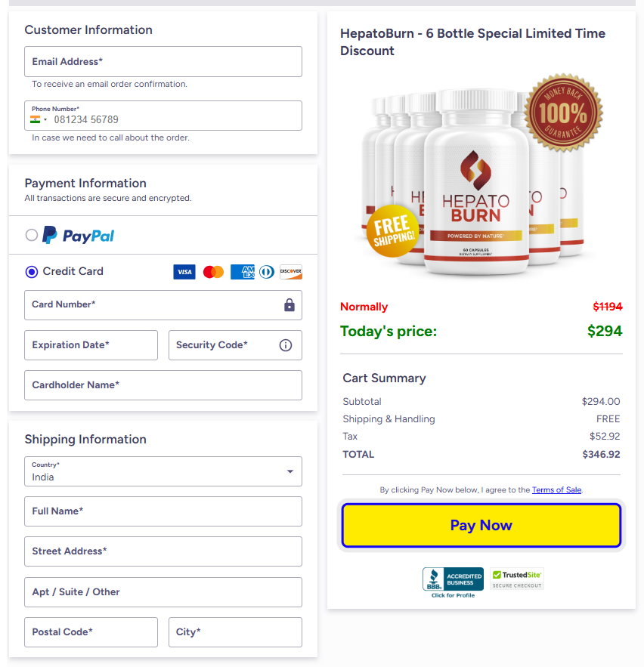Viewport: 644px width, 667px height.
Task: Click the Mastercard logo
Action: pyautogui.click(x=212, y=271)
